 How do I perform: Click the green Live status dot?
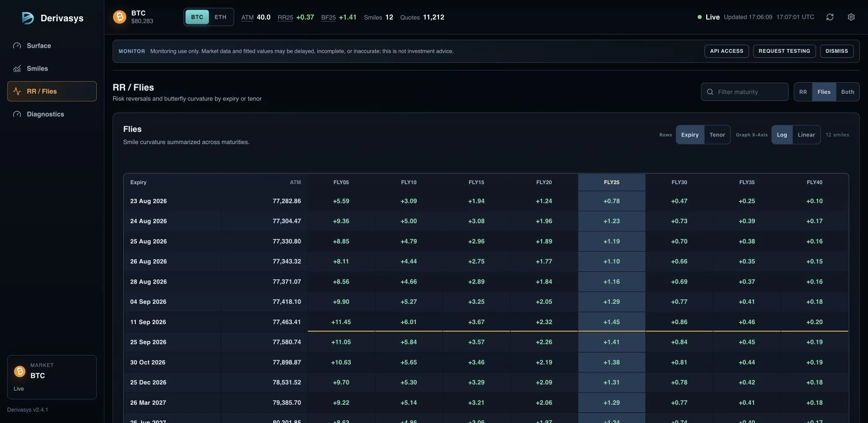click(x=700, y=17)
